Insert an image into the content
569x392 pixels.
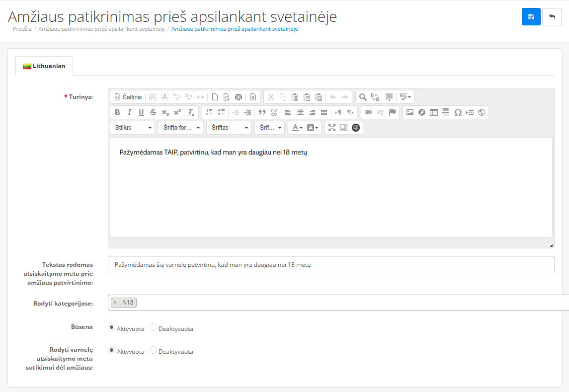point(410,112)
